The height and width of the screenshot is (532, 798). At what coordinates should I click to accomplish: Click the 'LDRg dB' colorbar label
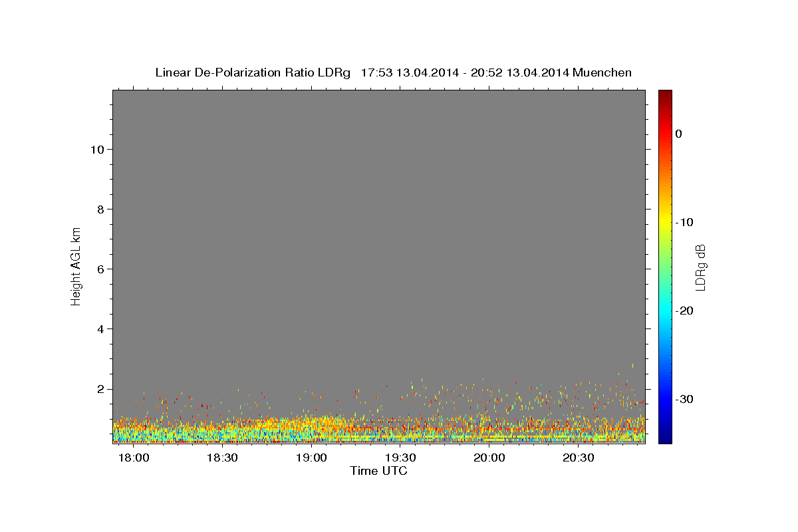point(700,267)
